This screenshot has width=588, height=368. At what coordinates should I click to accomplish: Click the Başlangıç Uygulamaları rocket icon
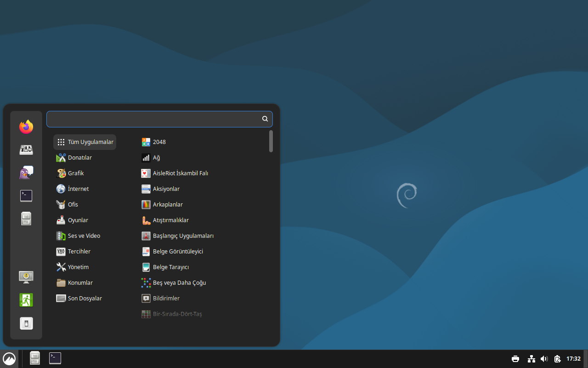point(146,236)
